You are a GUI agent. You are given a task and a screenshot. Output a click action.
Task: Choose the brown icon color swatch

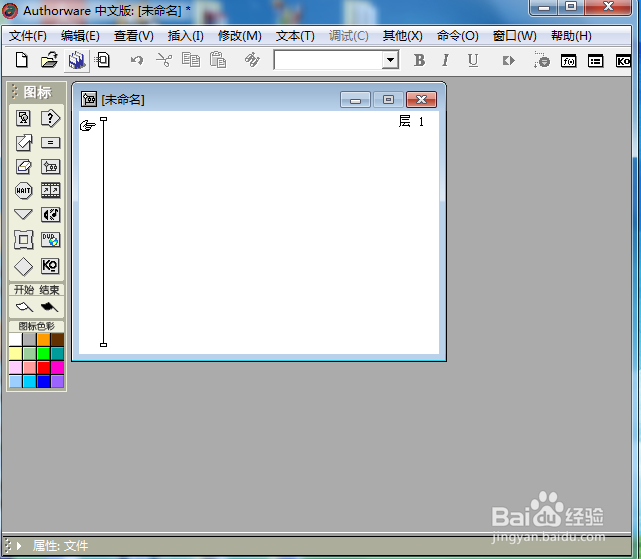(57, 339)
